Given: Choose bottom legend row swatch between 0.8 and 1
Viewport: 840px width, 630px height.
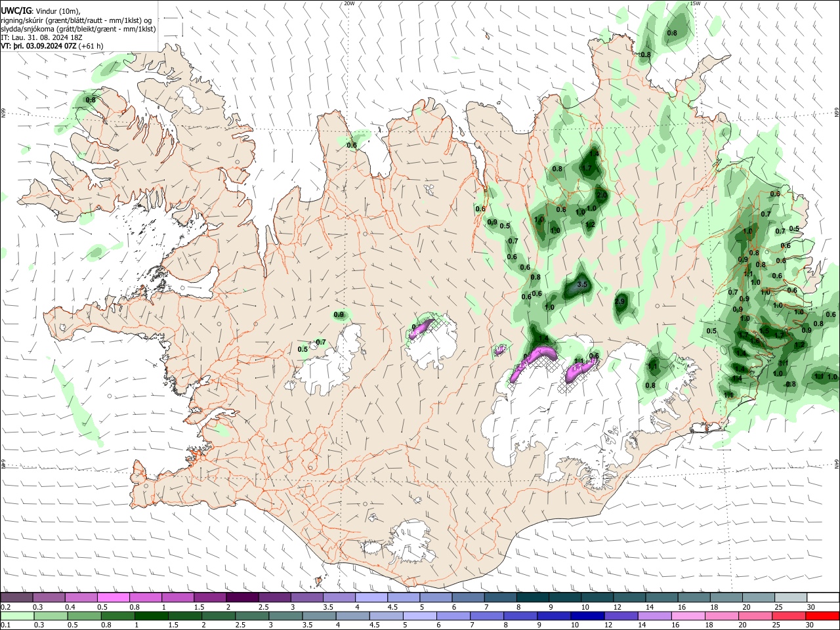Looking at the screenshot, I should 119,616.
